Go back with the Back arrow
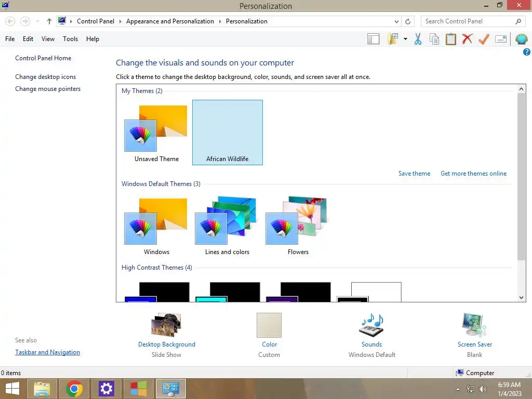Viewport: 532px width, 399px height. click(10, 21)
